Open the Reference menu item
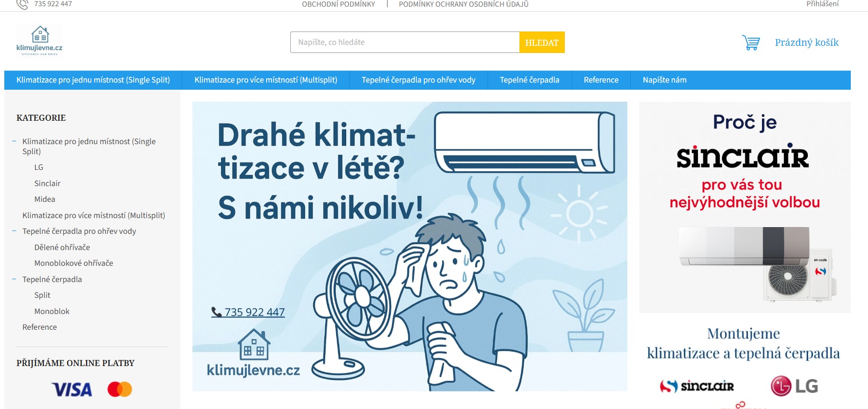The width and height of the screenshot is (868, 409). (x=601, y=80)
